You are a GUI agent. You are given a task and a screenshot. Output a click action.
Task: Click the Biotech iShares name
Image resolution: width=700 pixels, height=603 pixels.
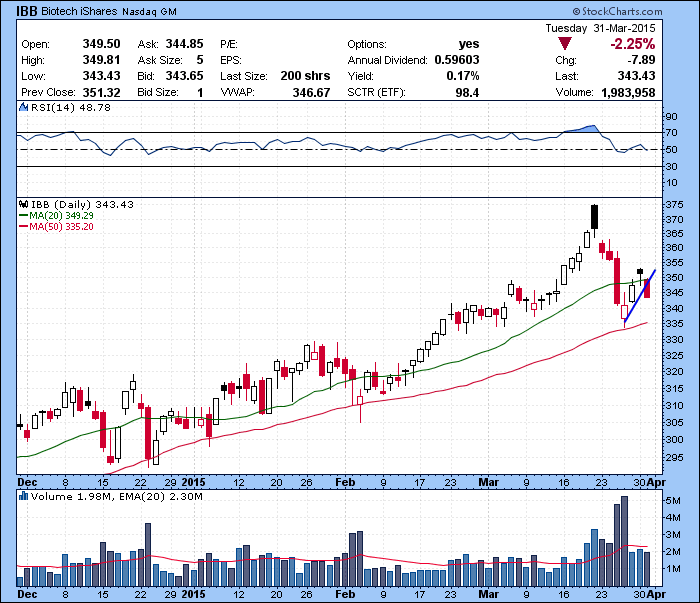click(x=79, y=11)
